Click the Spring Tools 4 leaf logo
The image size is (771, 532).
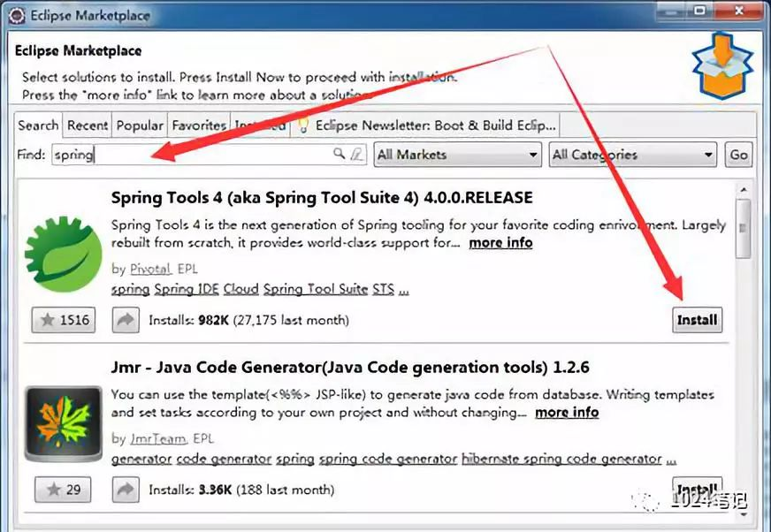coord(62,255)
